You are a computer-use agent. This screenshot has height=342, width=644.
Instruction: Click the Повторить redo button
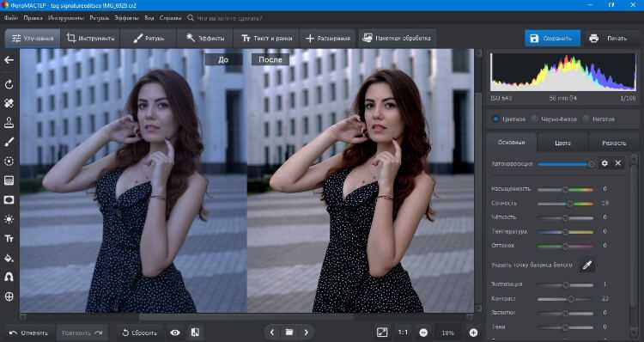coord(82,333)
